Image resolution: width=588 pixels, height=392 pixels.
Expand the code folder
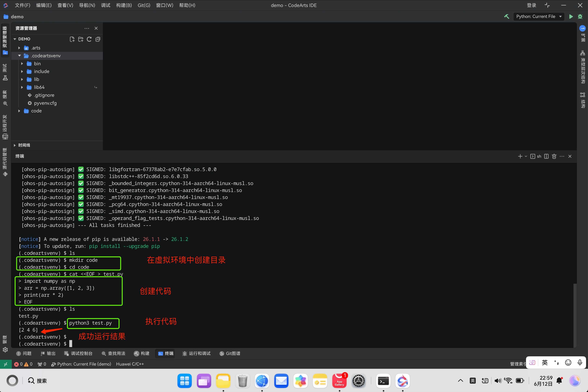coord(19,111)
